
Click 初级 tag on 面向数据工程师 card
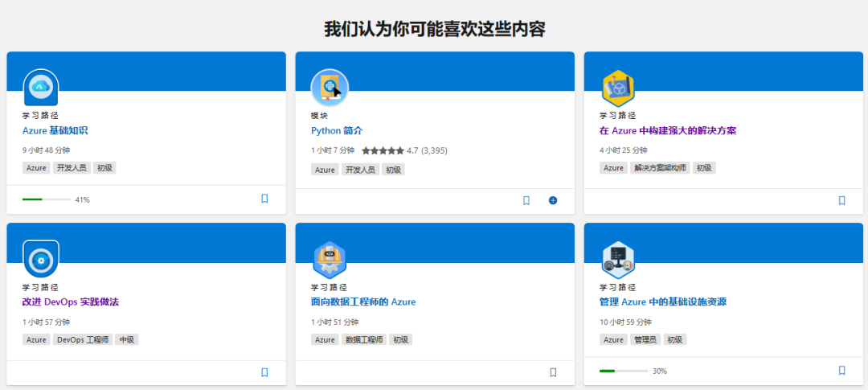pos(401,339)
